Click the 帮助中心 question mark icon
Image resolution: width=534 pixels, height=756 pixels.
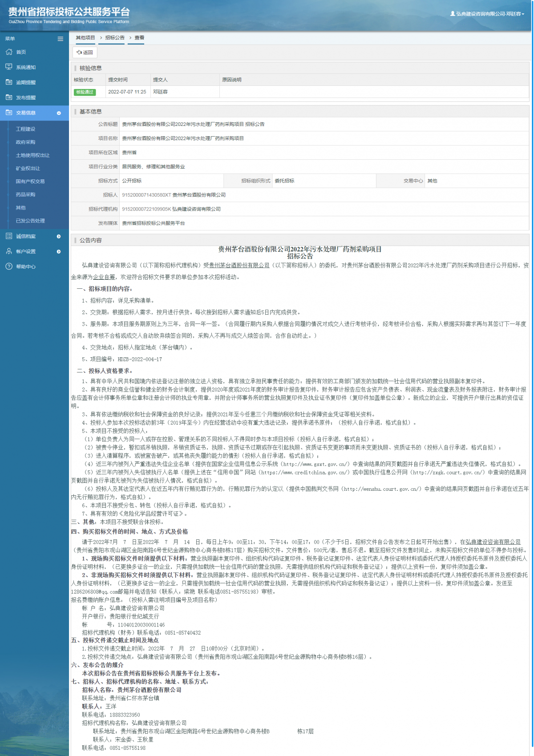[9, 267]
